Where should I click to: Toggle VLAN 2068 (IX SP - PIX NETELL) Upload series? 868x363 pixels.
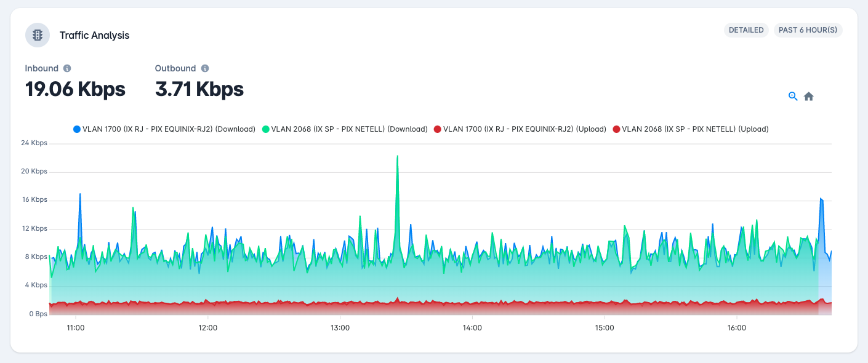coord(691,129)
